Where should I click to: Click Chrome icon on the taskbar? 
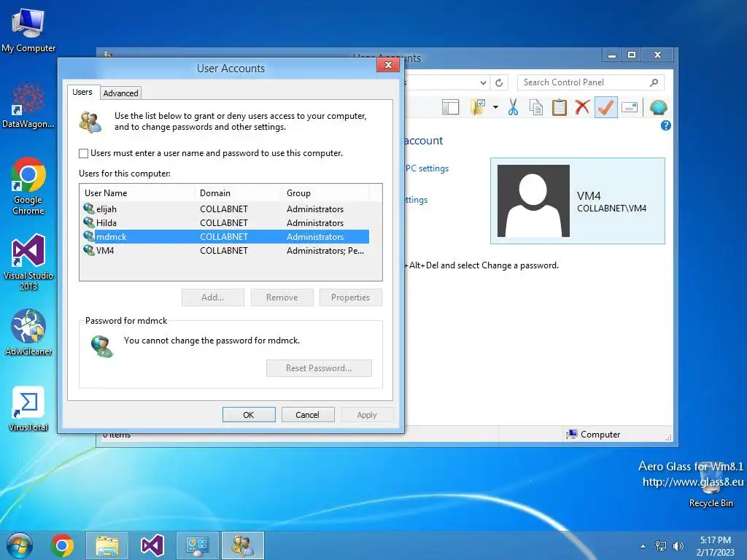pos(62,545)
